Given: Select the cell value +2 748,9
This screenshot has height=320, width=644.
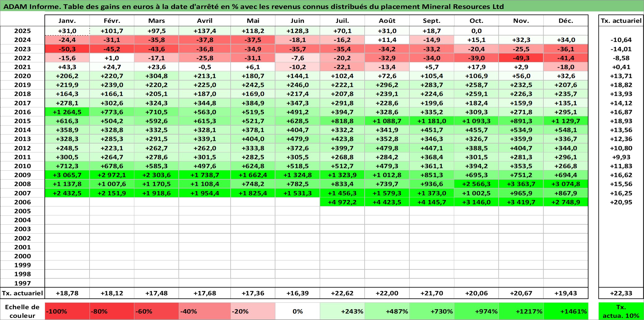Looking at the screenshot, I should [x=566, y=202].
